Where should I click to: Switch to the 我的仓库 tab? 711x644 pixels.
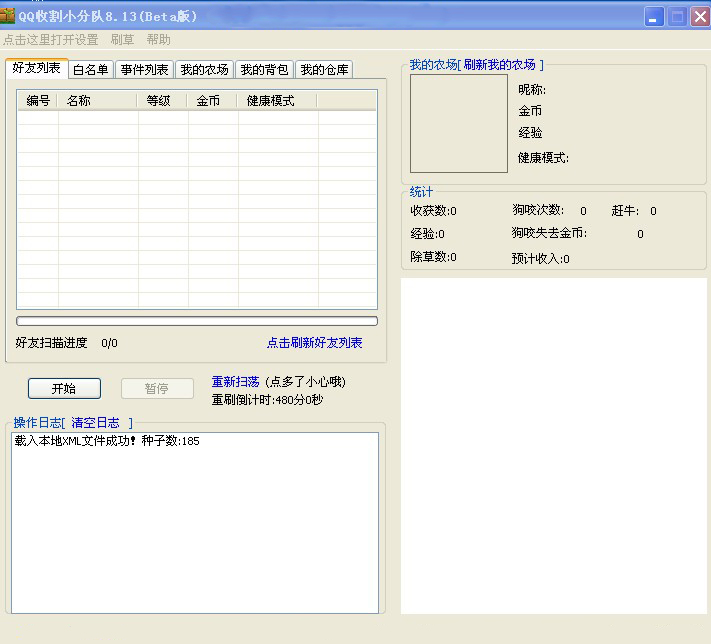point(324,70)
